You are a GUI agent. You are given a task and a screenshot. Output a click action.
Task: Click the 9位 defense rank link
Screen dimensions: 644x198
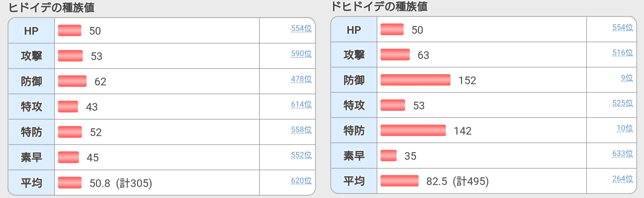coord(627,78)
